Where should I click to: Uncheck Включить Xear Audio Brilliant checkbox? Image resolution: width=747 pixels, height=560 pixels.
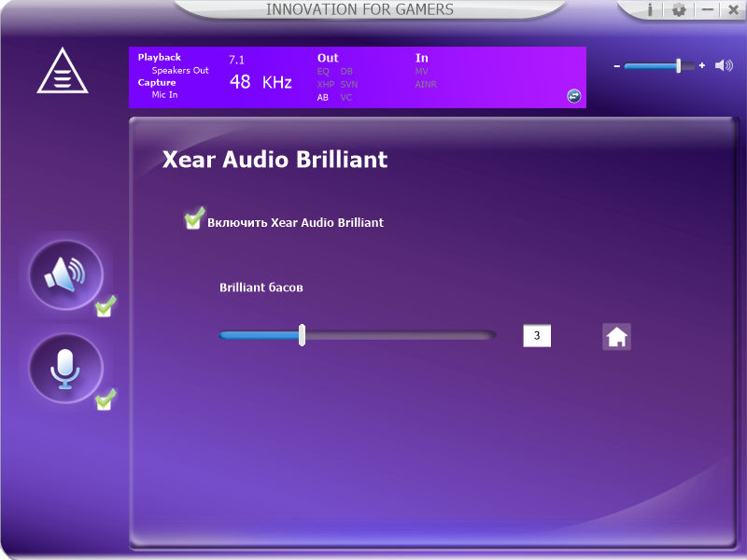194,218
